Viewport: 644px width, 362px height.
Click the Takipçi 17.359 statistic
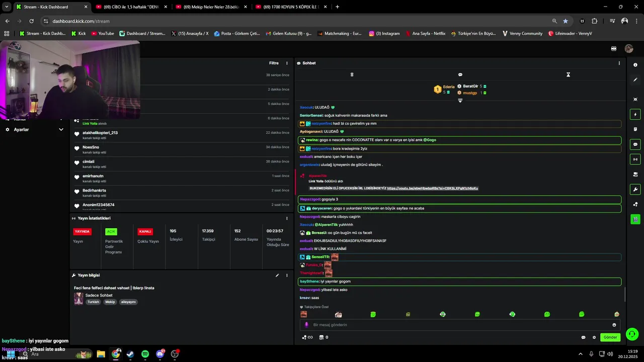click(x=208, y=235)
